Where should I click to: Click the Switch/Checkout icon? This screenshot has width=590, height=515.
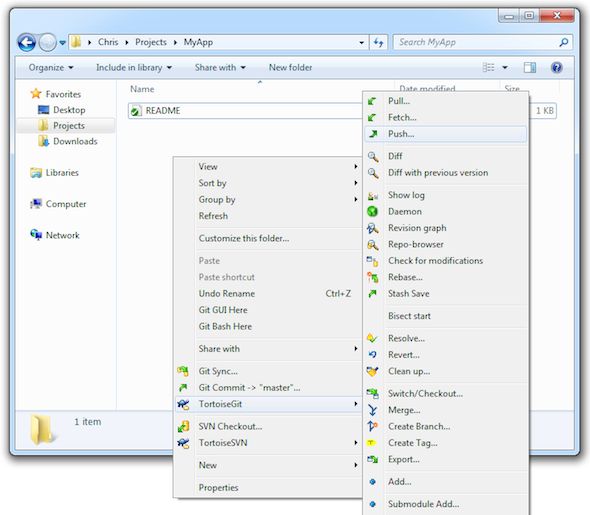click(373, 393)
